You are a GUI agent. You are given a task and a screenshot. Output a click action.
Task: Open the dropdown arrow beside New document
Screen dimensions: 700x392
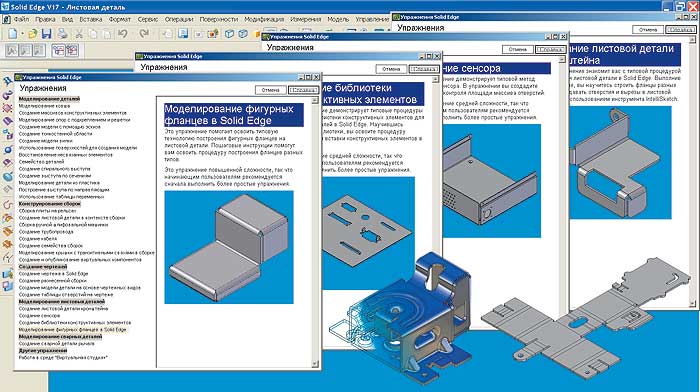point(21,34)
